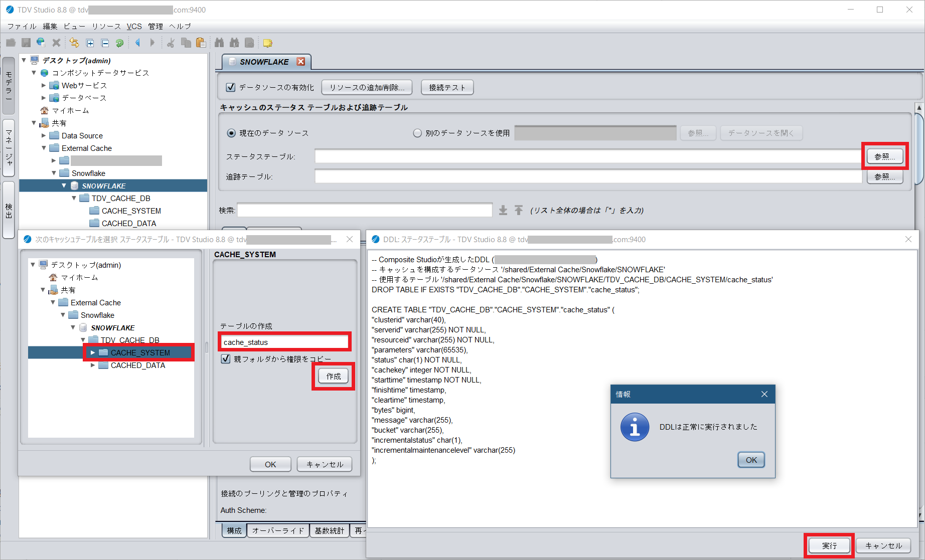Click the yellow sync arrows toolbar icon
Screen dimensions: 925x560
[74, 43]
